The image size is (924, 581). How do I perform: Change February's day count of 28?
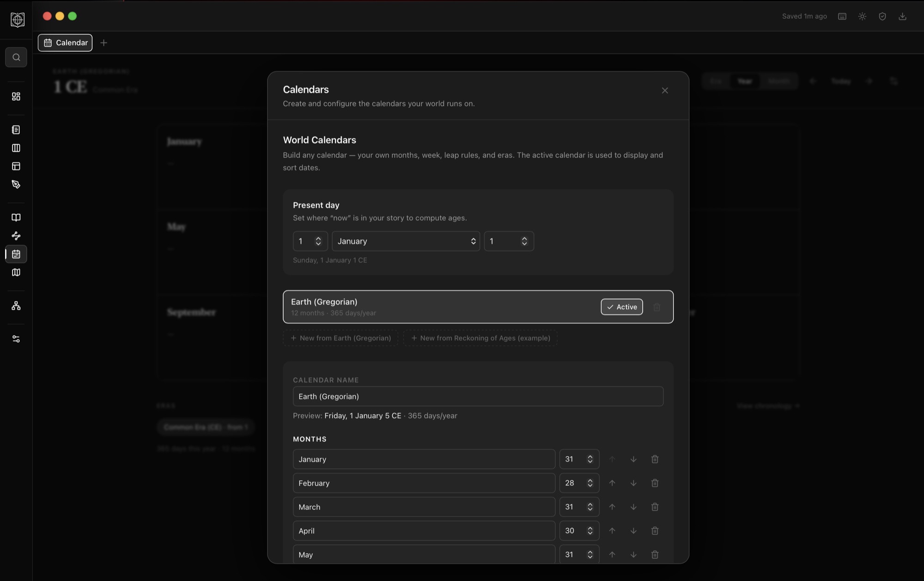tap(579, 483)
